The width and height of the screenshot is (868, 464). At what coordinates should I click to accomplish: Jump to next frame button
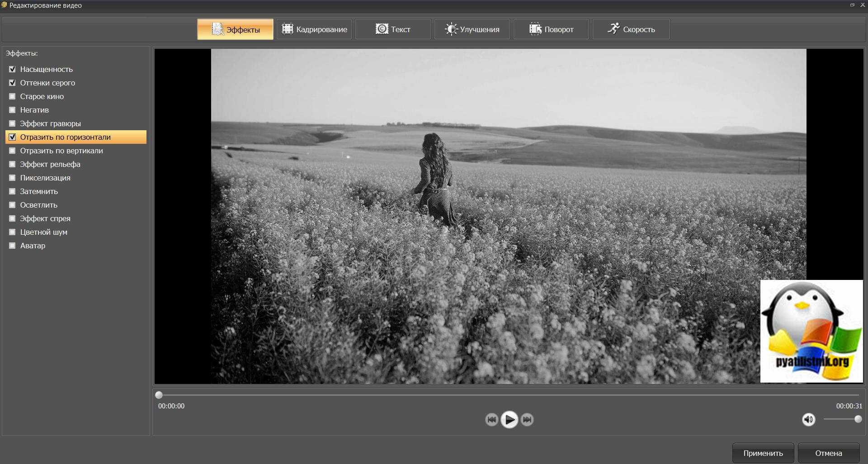tap(527, 420)
